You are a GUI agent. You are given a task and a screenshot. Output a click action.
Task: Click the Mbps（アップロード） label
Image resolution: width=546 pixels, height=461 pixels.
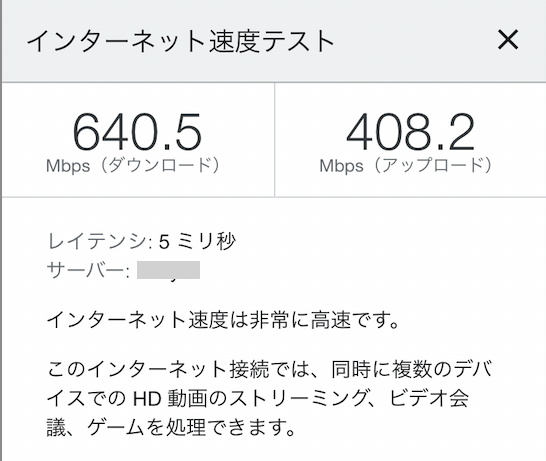pyautogui.click(x=406, y=165)
